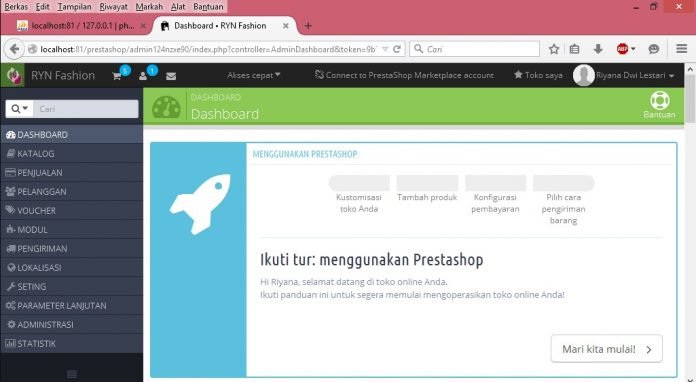696x382 pixels.
Task: Reload the page with refresh icon
Action: (x=397, y=49)
